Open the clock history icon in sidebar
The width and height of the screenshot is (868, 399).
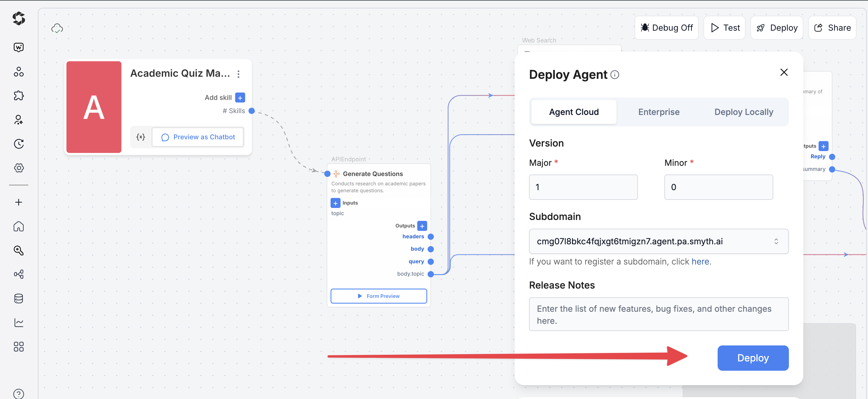coord(19,144)
